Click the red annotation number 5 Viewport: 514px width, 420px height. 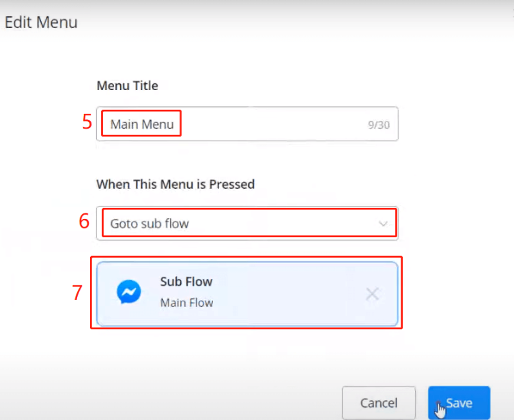click(87, 122)
